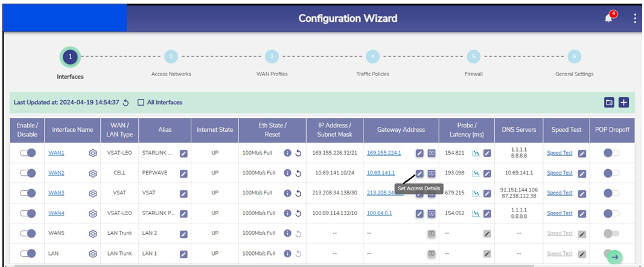Open latency graph for WAN1 probe

click(x=476, y=153)
